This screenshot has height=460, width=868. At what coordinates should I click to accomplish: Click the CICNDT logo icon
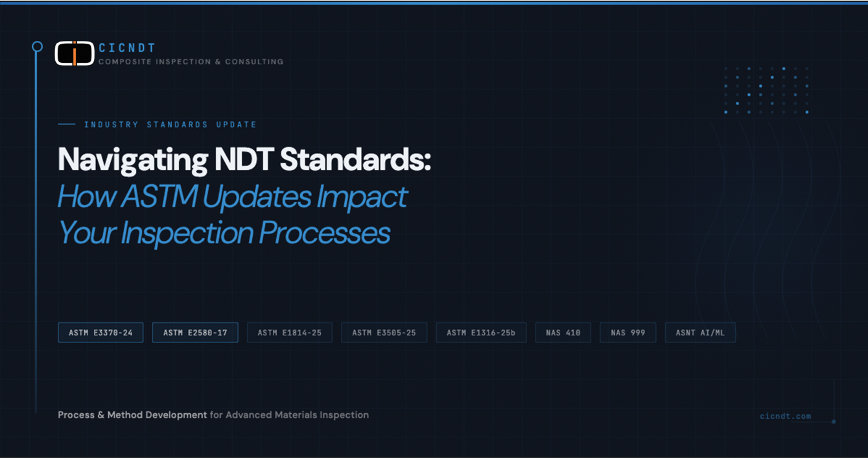[74, 53]
